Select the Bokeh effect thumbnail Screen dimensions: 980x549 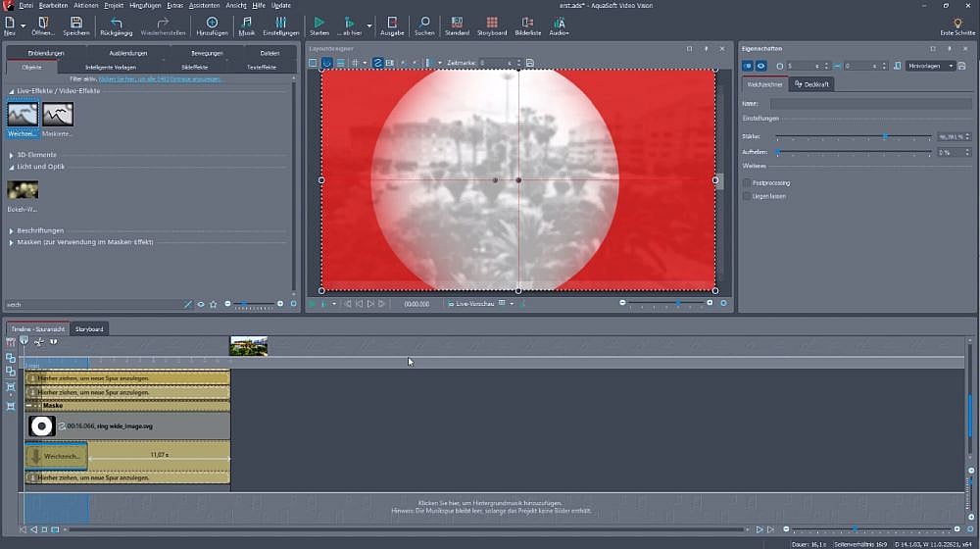coord(23,190)
